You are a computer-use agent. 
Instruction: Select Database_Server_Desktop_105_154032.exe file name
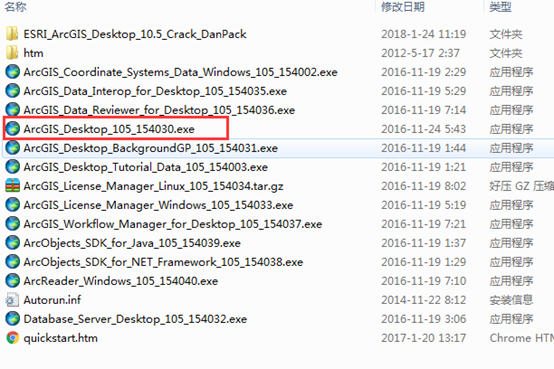tap(135, 319)
